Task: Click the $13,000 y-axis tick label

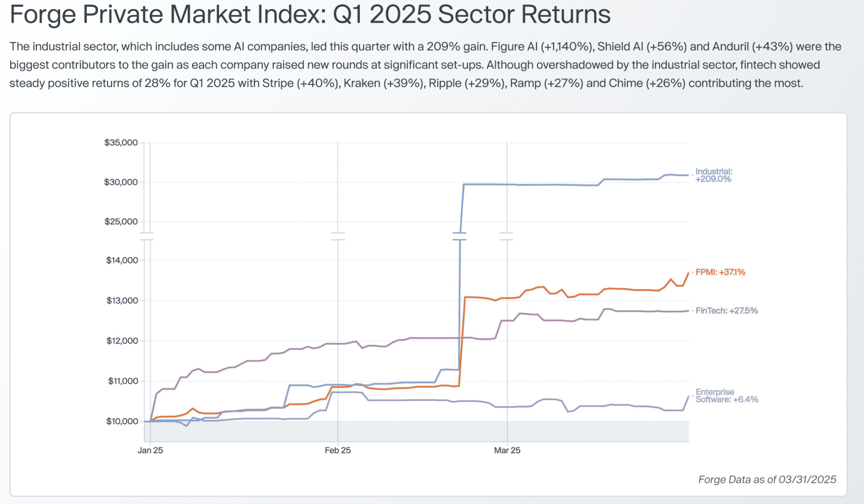Action: point(122,301)
